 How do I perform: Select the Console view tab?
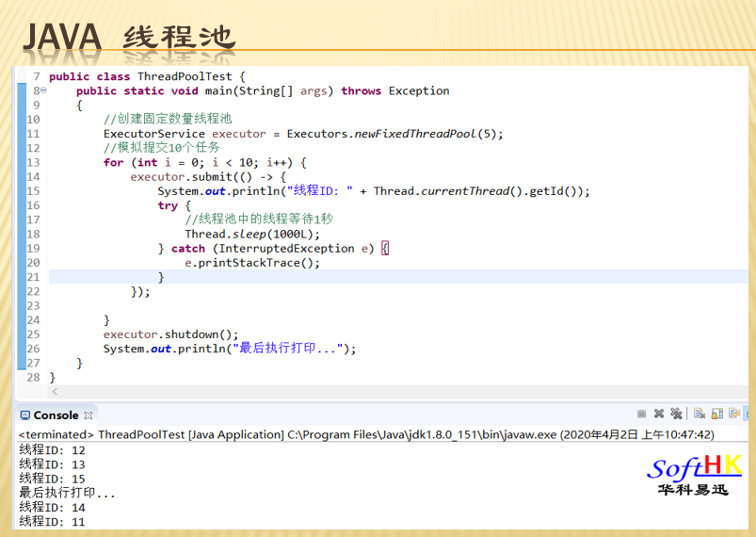[56, 415]
